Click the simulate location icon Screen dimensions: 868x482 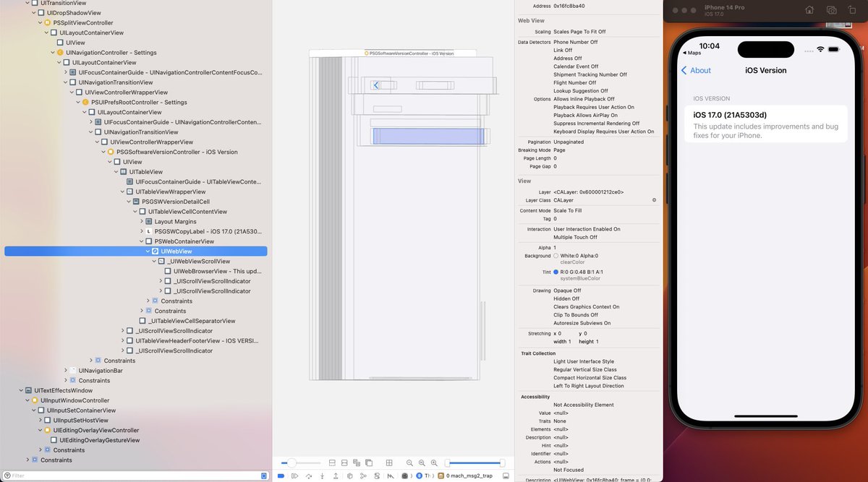tap(390, 476)
